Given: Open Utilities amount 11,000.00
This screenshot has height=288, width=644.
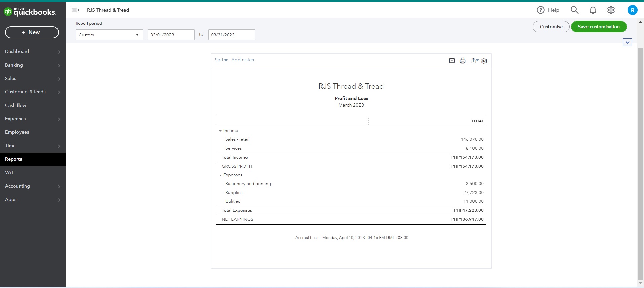Looking at the screenshot, I should [473, 201].
